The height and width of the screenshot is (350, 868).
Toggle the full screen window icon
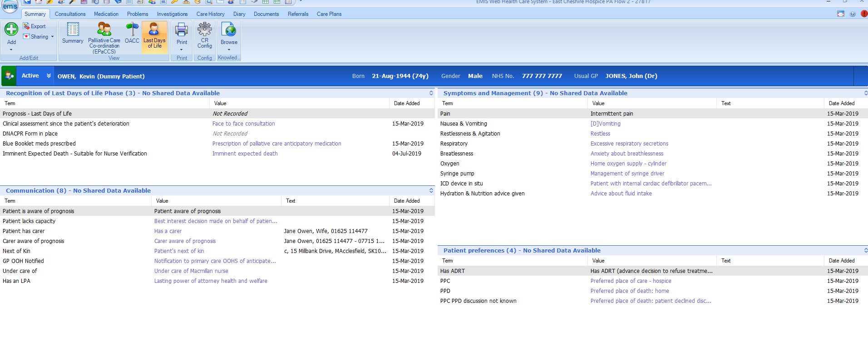point(841,14)
